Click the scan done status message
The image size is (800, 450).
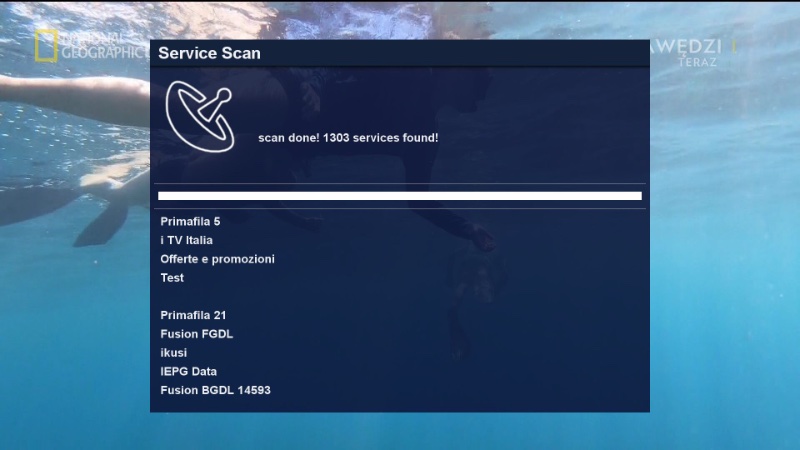[348, 137]
